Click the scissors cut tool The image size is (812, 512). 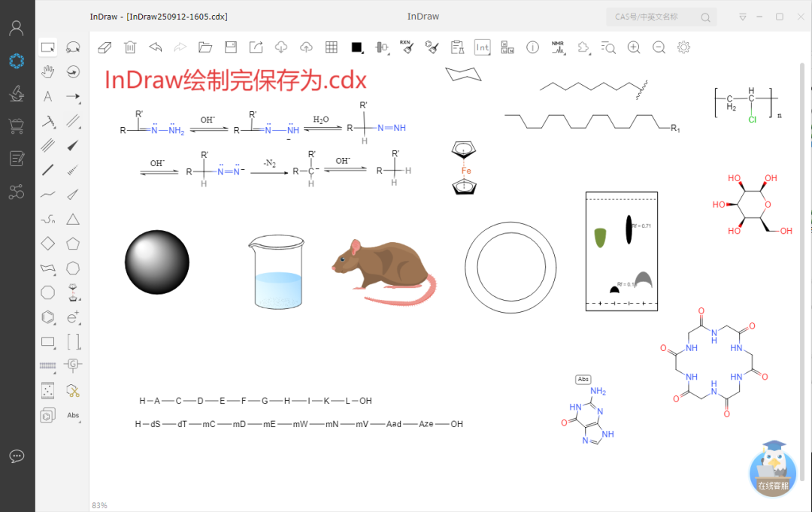pyautogui.click(x=73, y=389)
